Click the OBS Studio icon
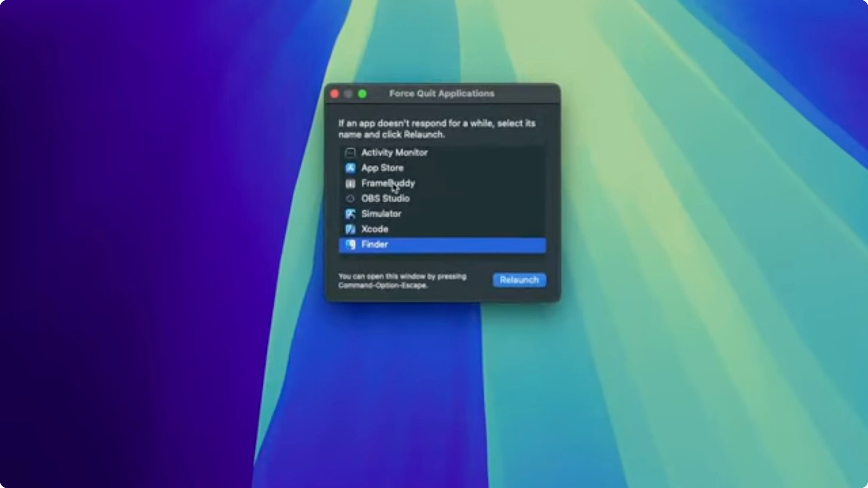 tap(350, 198)
